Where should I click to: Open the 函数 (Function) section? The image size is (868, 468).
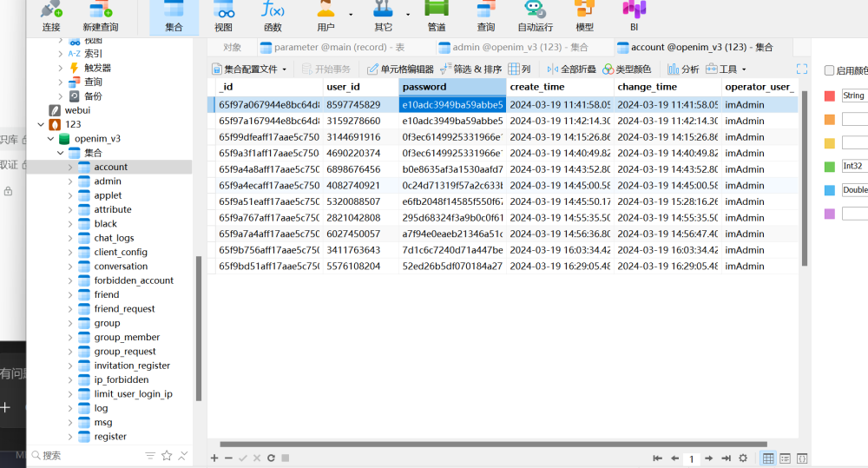273,16
